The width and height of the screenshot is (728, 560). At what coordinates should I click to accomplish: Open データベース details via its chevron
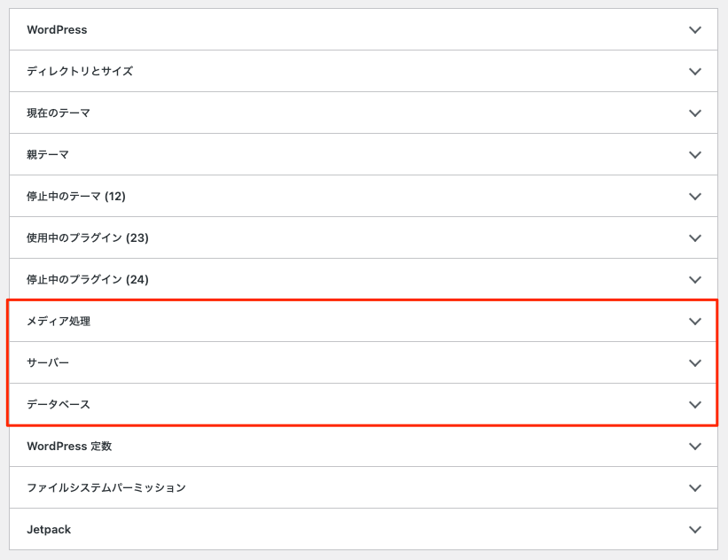[695, 405]
